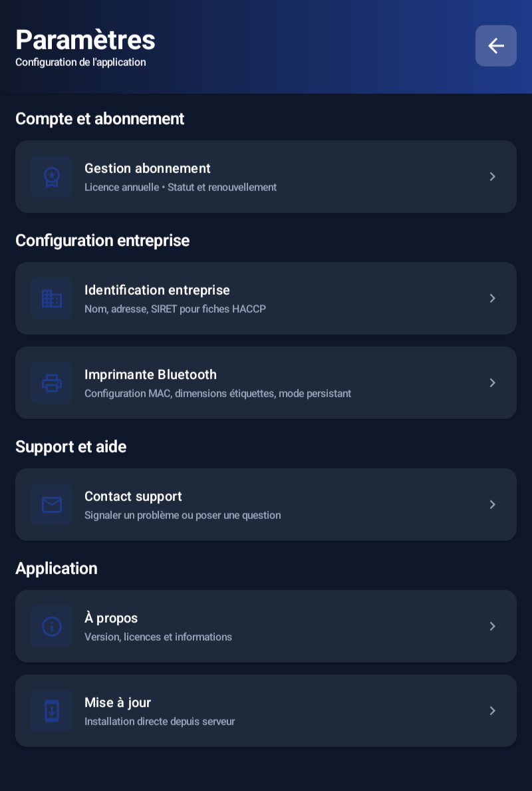
Task: Click the Contact support chevron
Action: (492, 504)
